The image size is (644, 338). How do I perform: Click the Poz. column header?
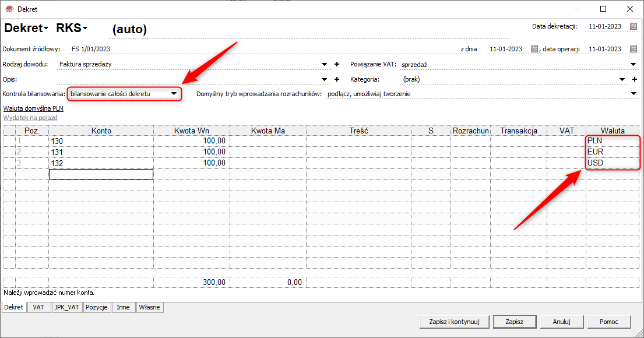coord(32,131)
